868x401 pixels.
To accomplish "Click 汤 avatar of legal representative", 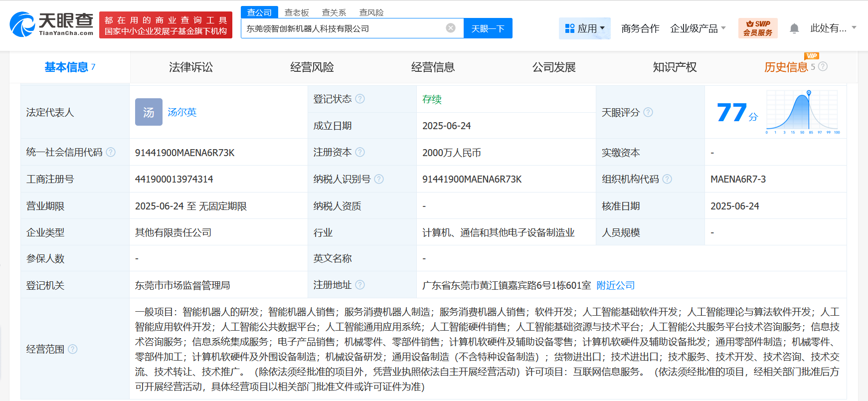I will 149,112.
